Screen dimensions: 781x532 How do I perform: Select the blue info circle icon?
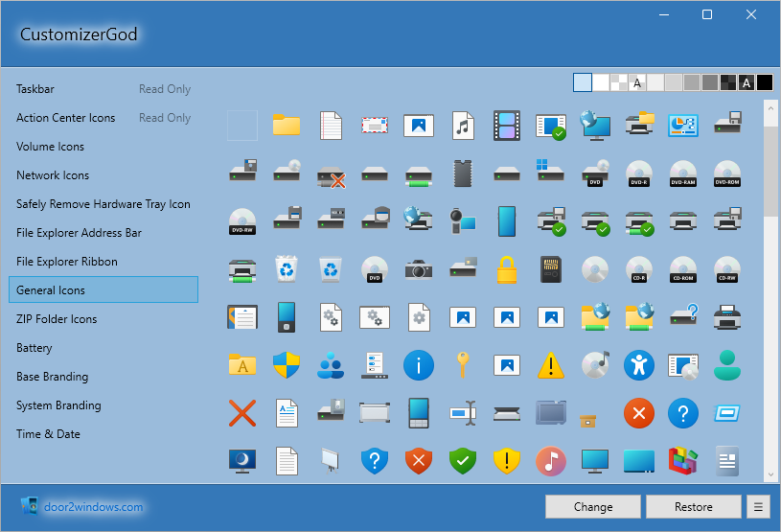[x=419, y=365]
